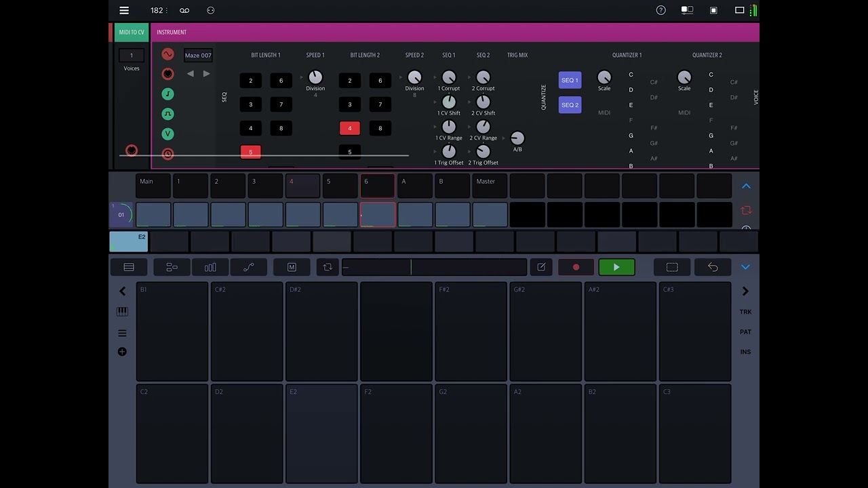Select Bit Length 2 value 4
This screenshot has height=488, width=868.
(350, 128)
